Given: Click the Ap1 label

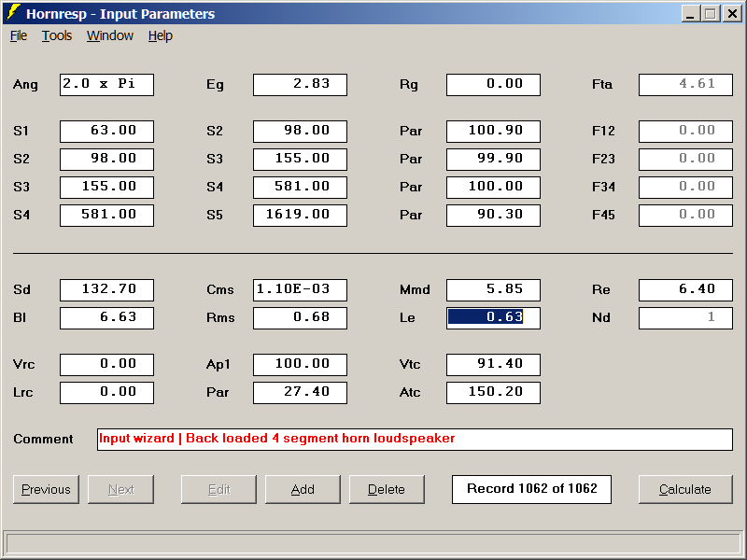Looking at the screenshot, I should (218, 365).
